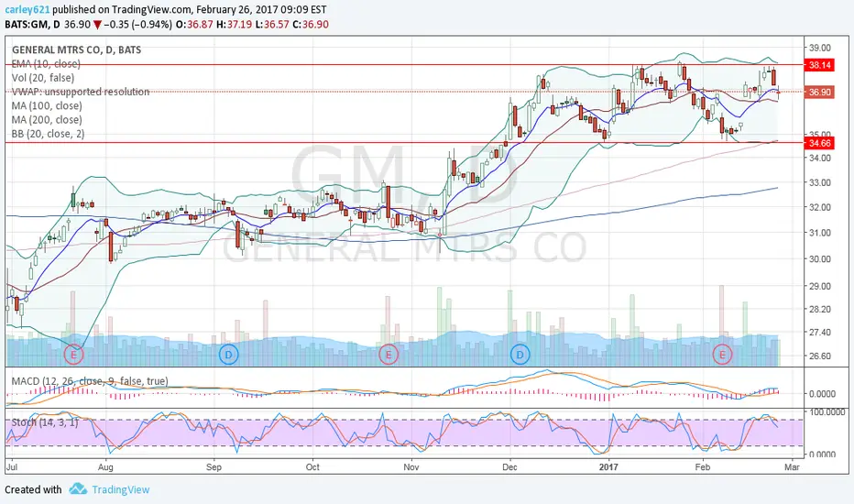Click the dividend 'D' marker near September

coord(228,354)
